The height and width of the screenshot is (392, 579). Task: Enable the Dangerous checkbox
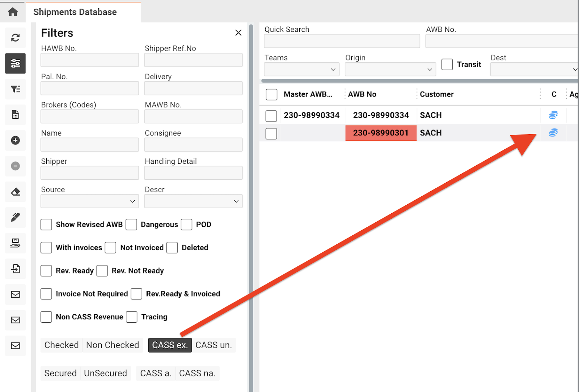tap(131, 225)
